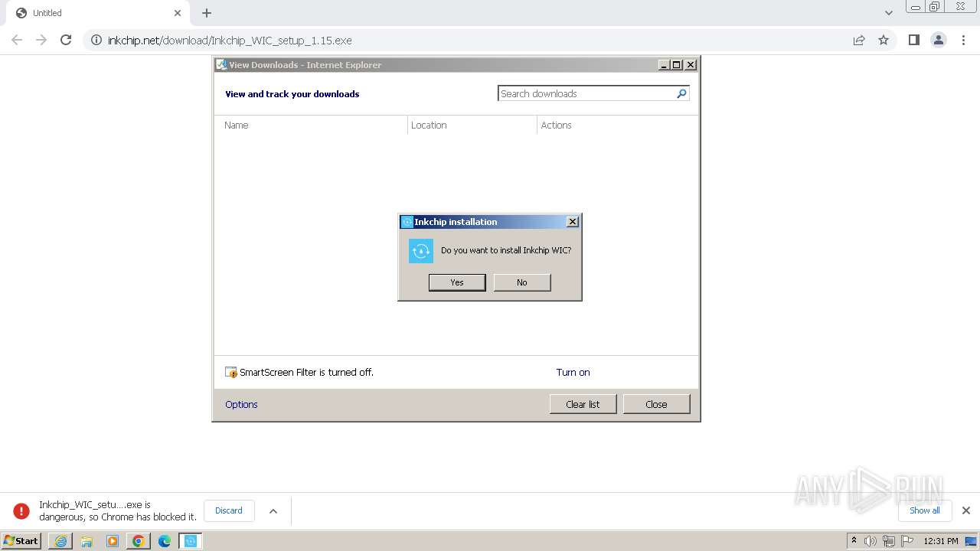980x551 pixels.
Task: Open Google Chrome from taskbar
Action: (x=139, y=541)
